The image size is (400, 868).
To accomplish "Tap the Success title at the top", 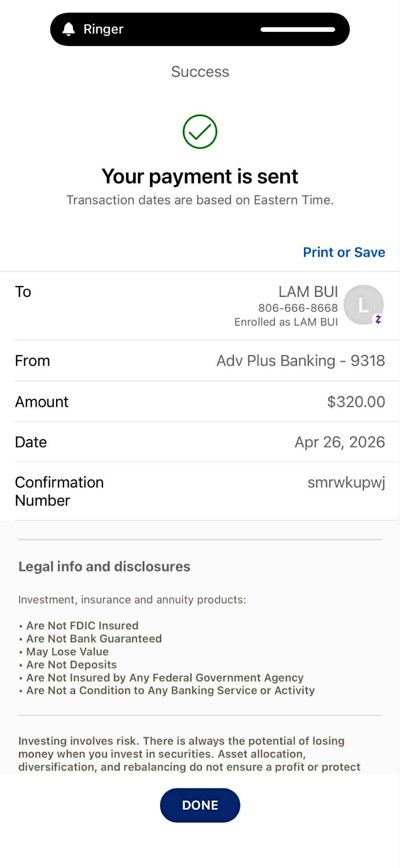I will (200, 72).
